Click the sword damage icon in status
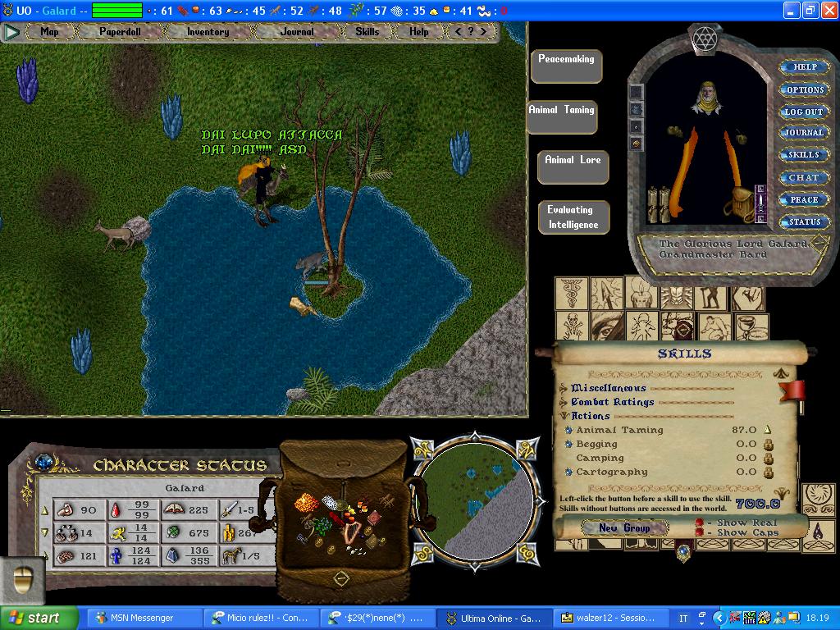Viewport: 840px width, 630px height. [x=230, y=509]
